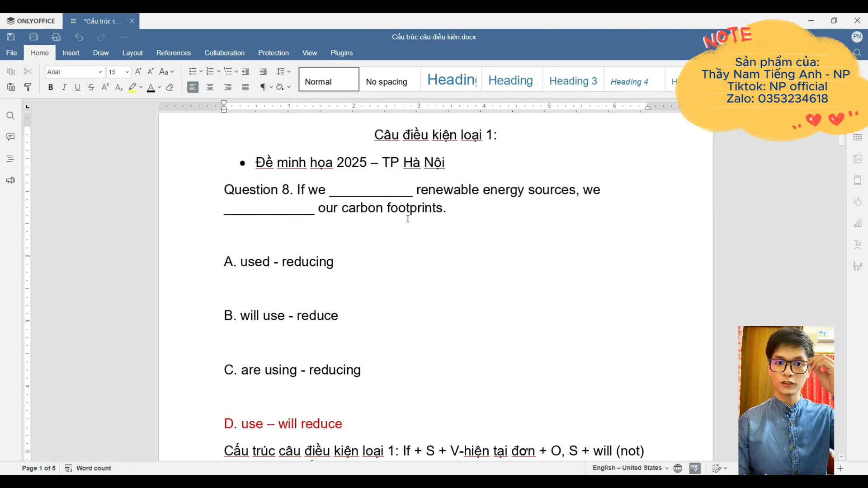Toggle bold formatting
The image size is (868, 488).
click(x=50, y=87)
